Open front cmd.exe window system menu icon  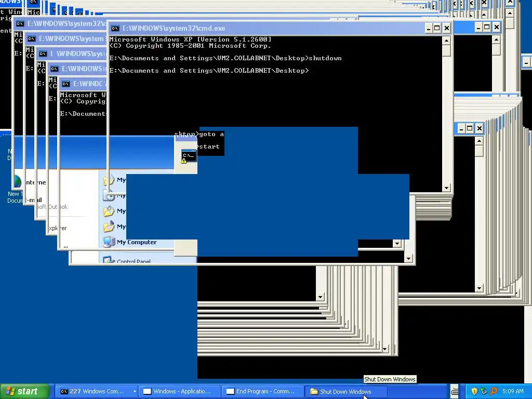pyautogui.click(x=115, y=28)
